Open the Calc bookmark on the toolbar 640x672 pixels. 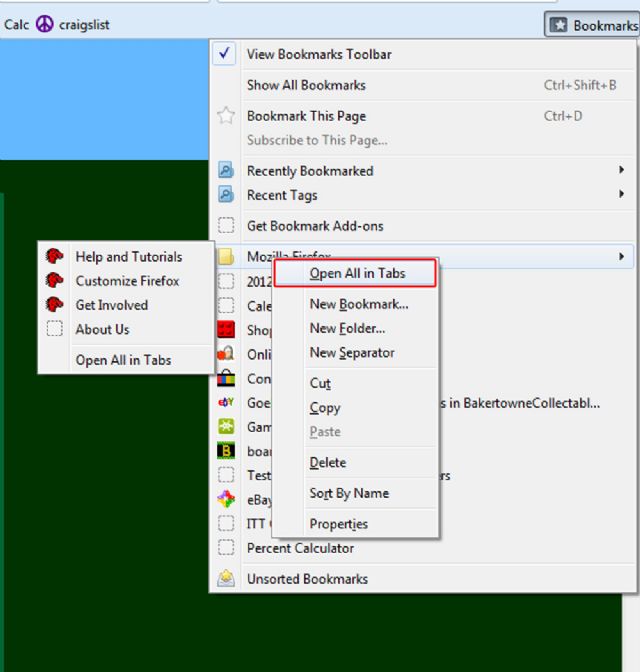[x=16, y=24]
